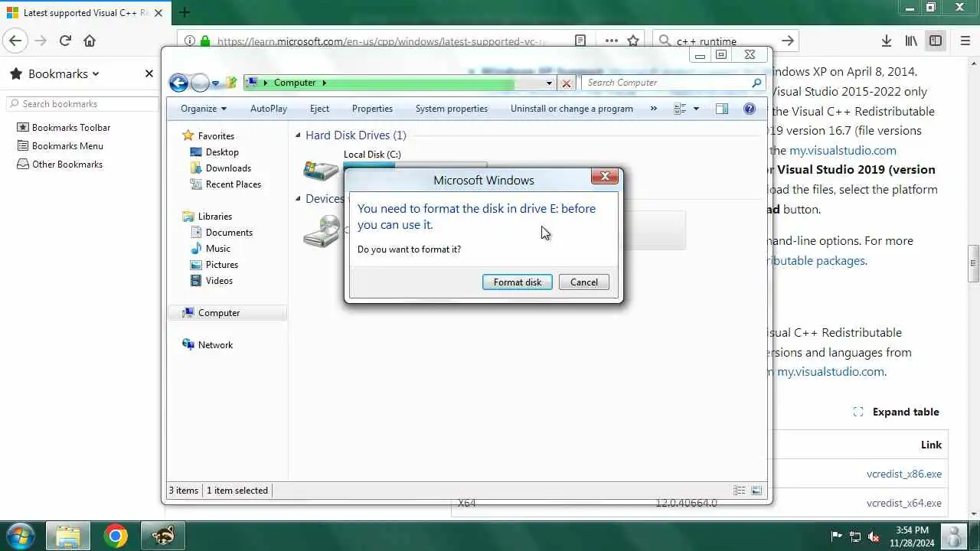The width and height of the screenshot is (980, 551).
Task: Open the Pictures library
Action: (x=221, y=264)
